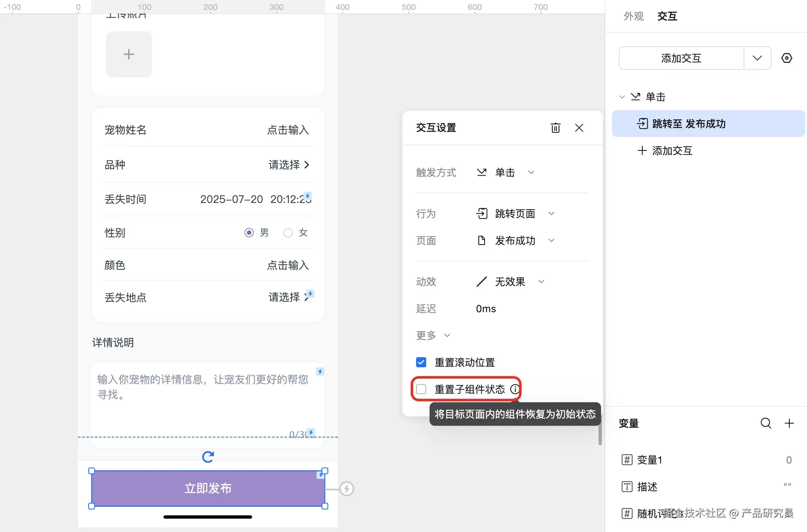Image resolution: width=807 pixels, height=532 pixels.
Task: Click plus icon to upload photo
Action: 129,54
